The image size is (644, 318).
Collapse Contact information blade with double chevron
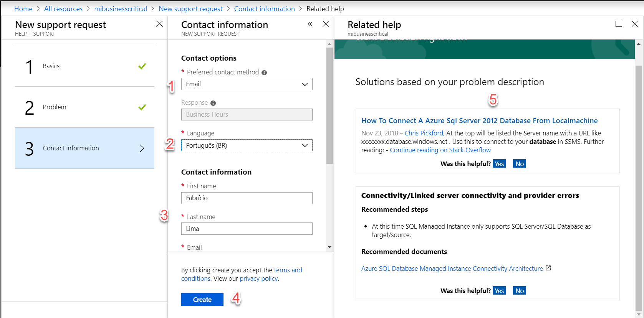coord(310,24)
